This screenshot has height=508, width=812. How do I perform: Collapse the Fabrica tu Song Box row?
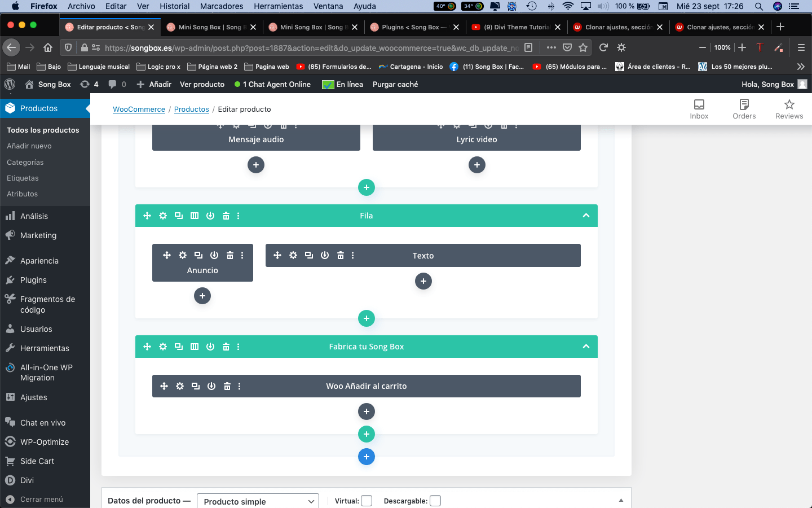coord(586,347)
